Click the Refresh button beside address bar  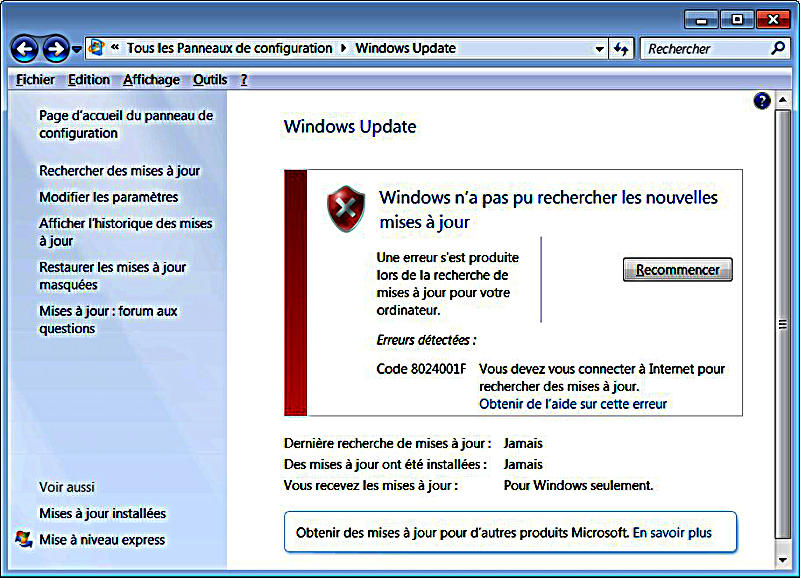[x=621, y=49]
